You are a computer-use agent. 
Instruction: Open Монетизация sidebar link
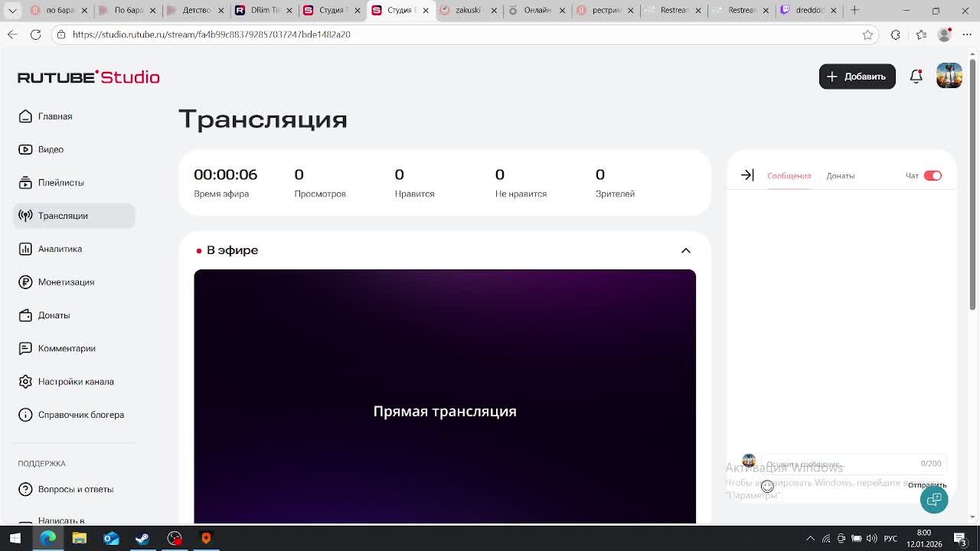tap(66, 282)
